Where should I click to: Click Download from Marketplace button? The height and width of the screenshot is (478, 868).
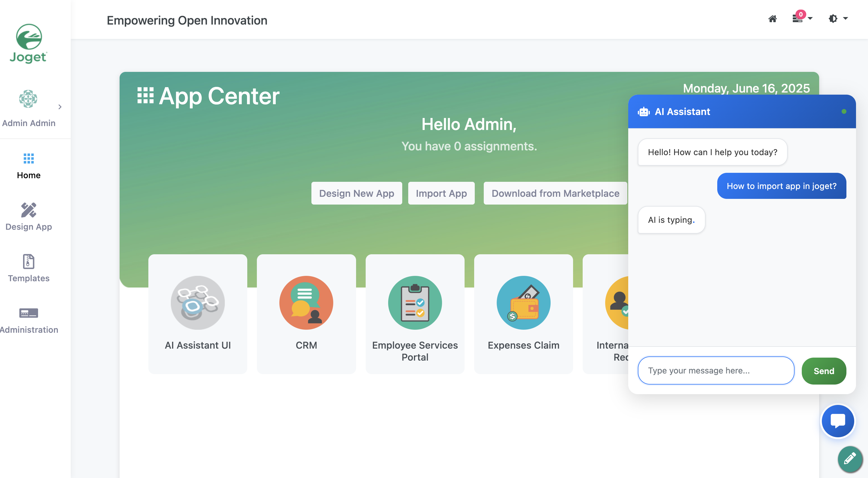coord(555,193)
